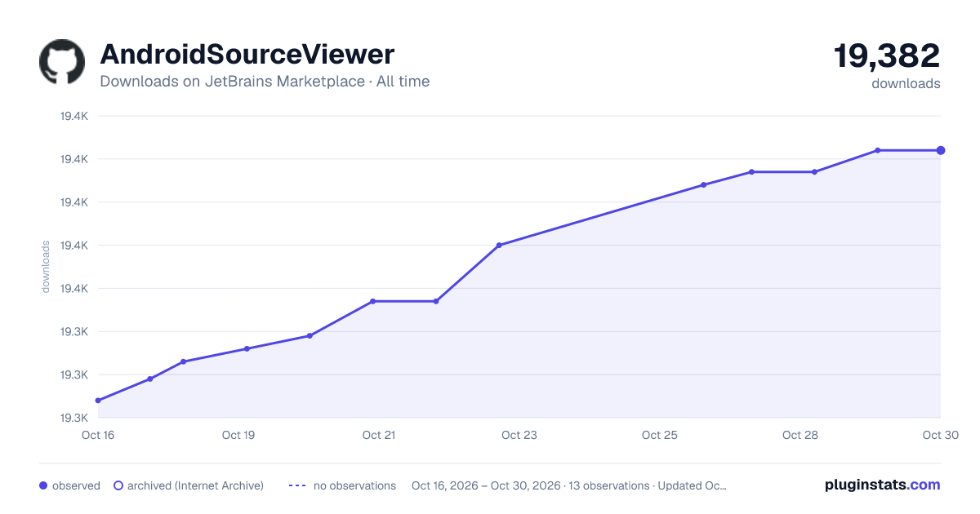Click the GitHub logo avatar
The image size is (980, 514).
click(x=62, y=62)
